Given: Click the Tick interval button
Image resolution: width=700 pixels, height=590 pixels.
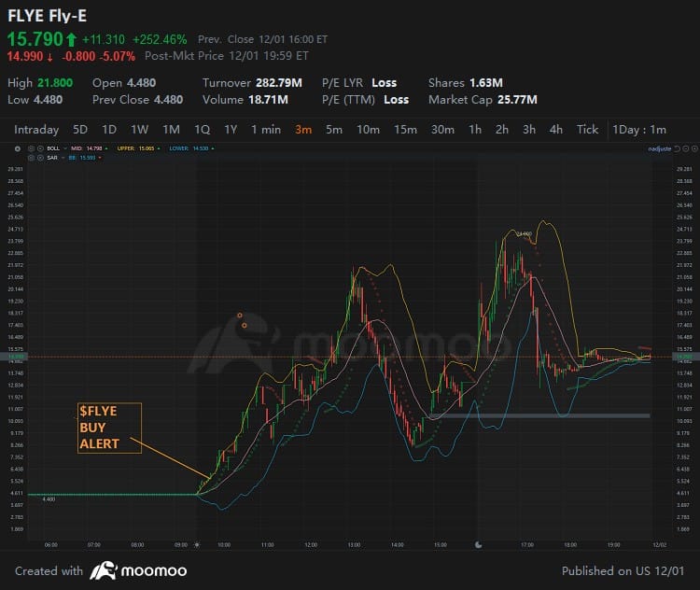Looking at the screenshot, I should (587, 130).
